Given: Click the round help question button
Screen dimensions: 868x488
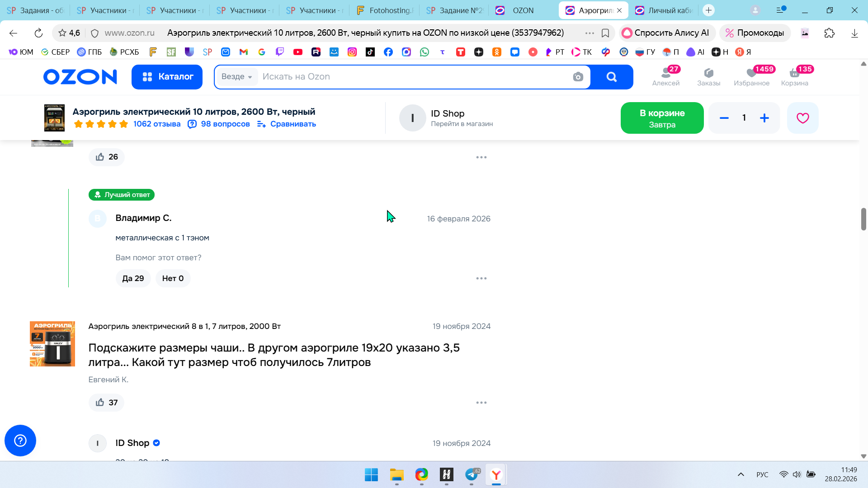Looking at the screenshot, I should 20,441.
